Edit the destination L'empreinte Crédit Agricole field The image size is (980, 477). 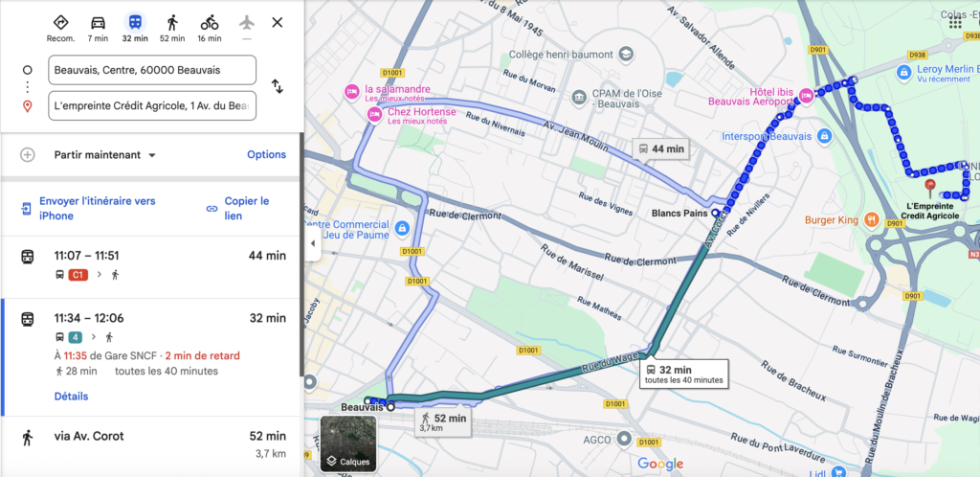[x=152, y=105]
